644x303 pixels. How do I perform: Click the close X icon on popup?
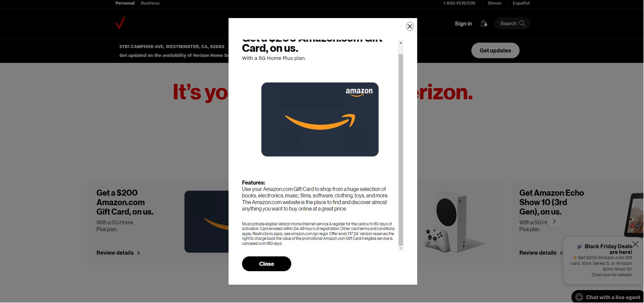410,26
